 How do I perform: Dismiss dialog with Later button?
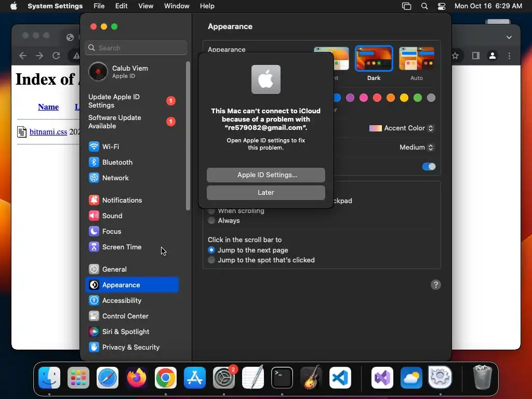click(266, 193)
